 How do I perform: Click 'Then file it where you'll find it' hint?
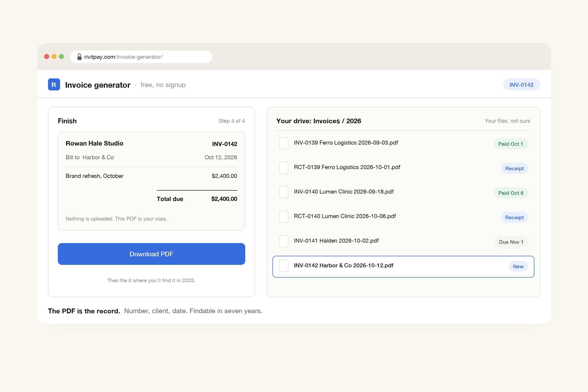pyautogui.click(x=151, y=281)
